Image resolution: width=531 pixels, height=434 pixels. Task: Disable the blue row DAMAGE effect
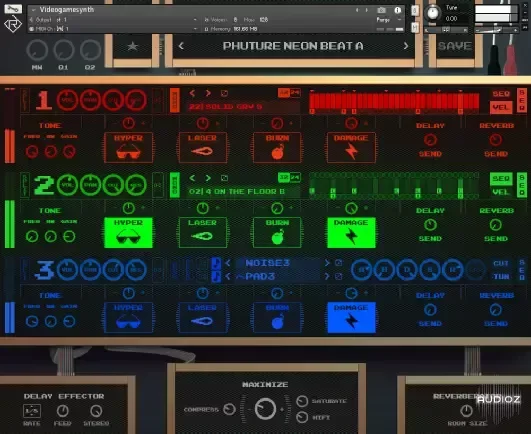click(351, 318)
